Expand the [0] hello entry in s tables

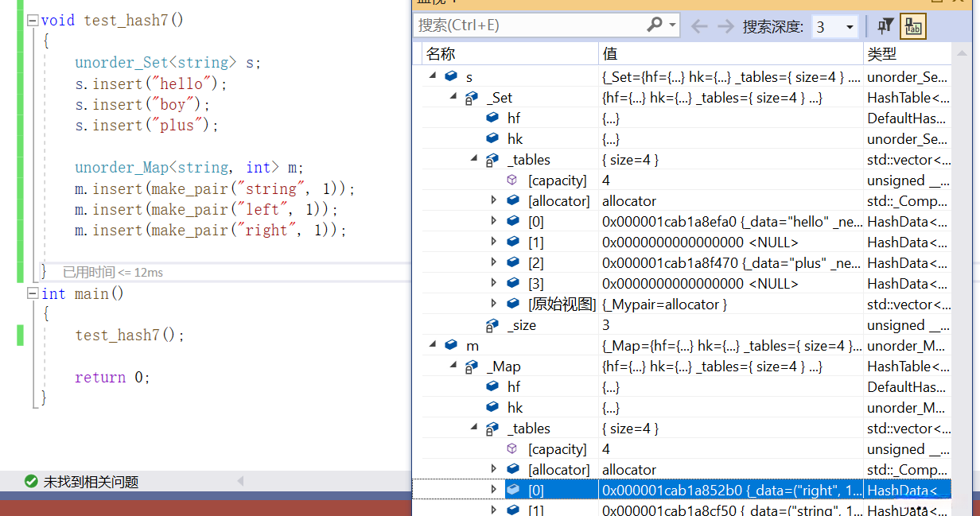[494, 222]
